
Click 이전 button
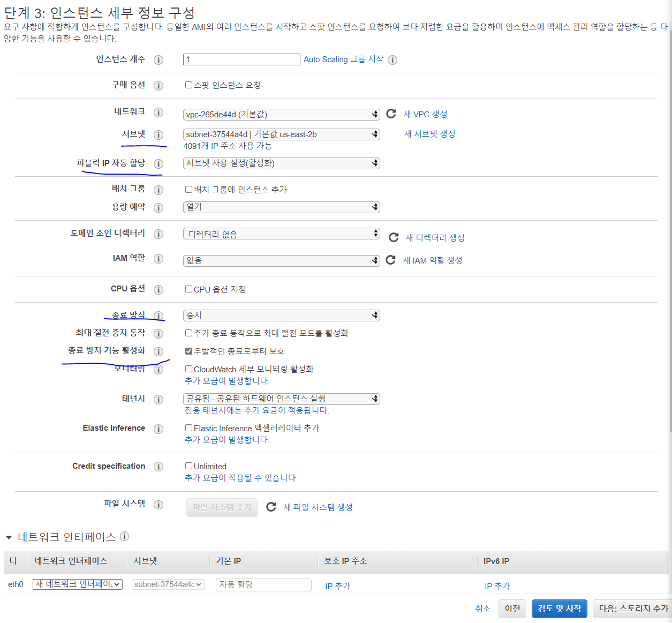pos(512,609)
